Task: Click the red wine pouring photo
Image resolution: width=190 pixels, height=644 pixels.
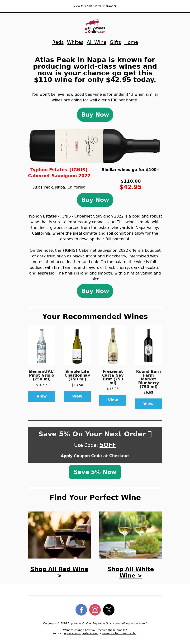Action: coord(59,535)
